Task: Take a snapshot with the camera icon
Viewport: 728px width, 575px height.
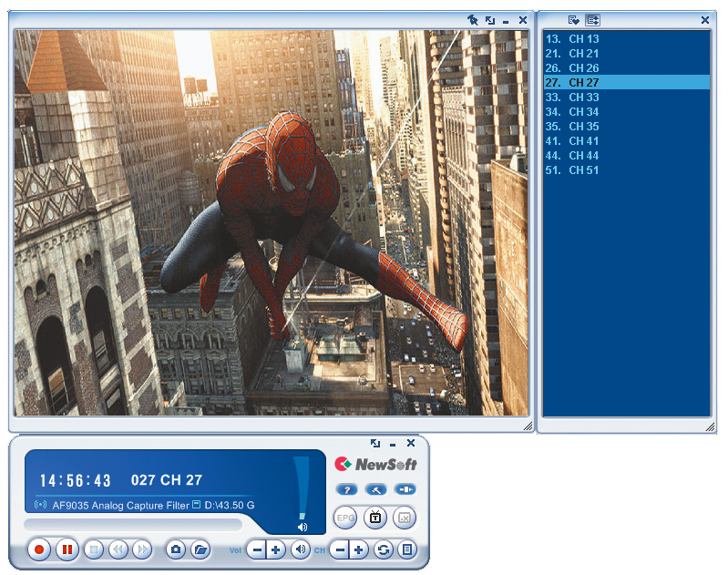Action: point(176,549)
